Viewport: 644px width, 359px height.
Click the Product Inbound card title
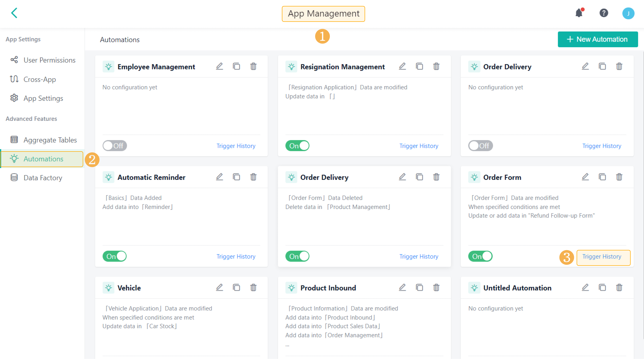pyautogui.click(x=328, y=288)
